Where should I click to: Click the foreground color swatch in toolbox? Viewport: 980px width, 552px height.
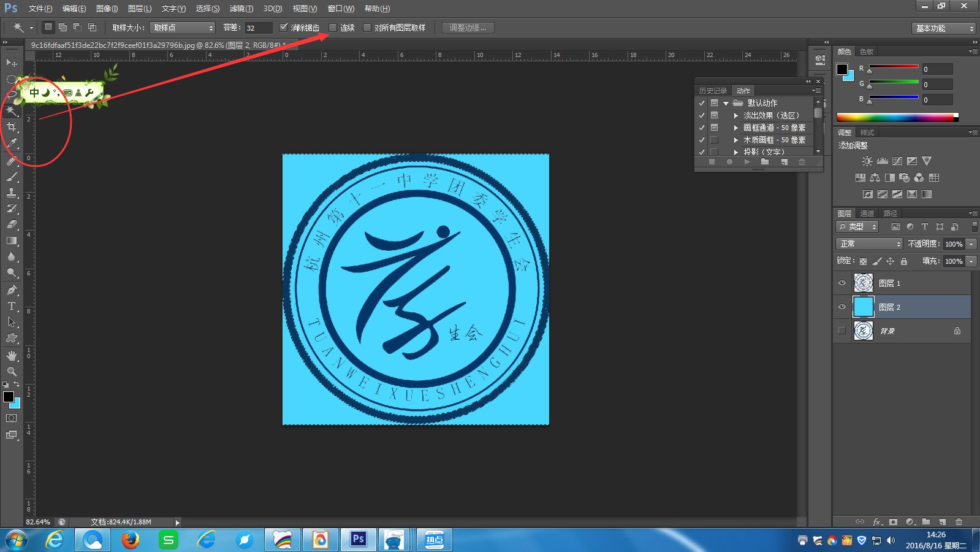[x=9, y=397]
